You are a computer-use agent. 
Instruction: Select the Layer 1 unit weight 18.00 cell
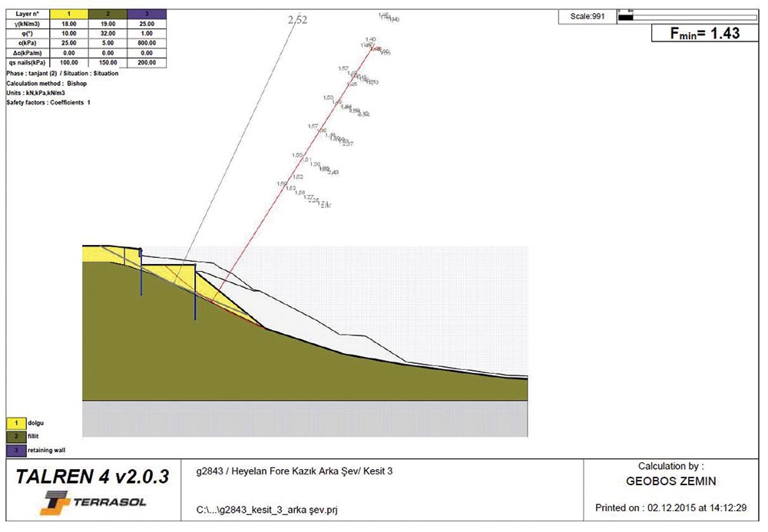71,24
